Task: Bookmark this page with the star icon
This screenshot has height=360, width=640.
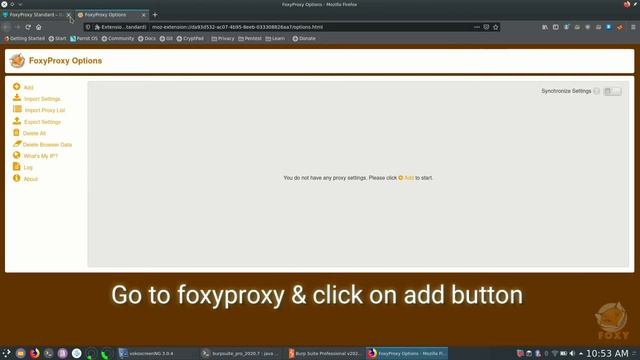Action: pyautogui.click(x=496, y=27)
